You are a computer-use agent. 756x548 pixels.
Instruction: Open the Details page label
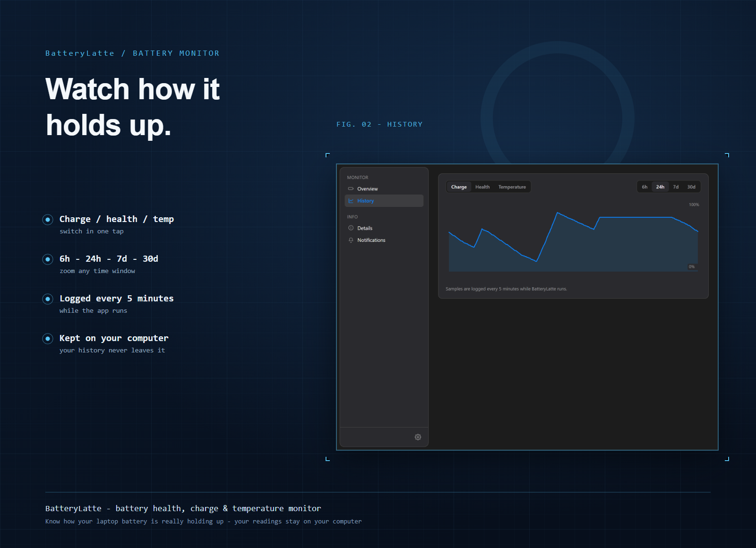(365, 228)
